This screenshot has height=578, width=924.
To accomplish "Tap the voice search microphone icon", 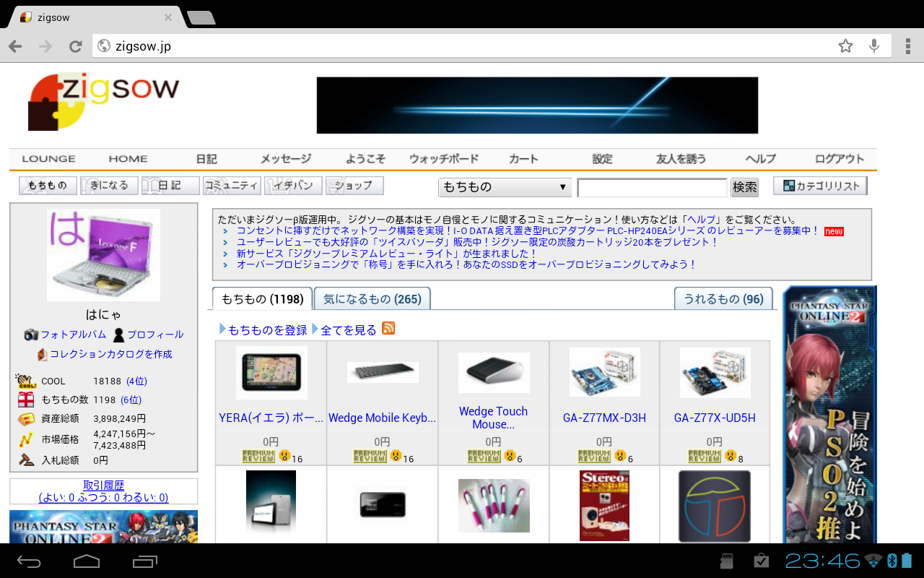I will [x=874, y=46].
